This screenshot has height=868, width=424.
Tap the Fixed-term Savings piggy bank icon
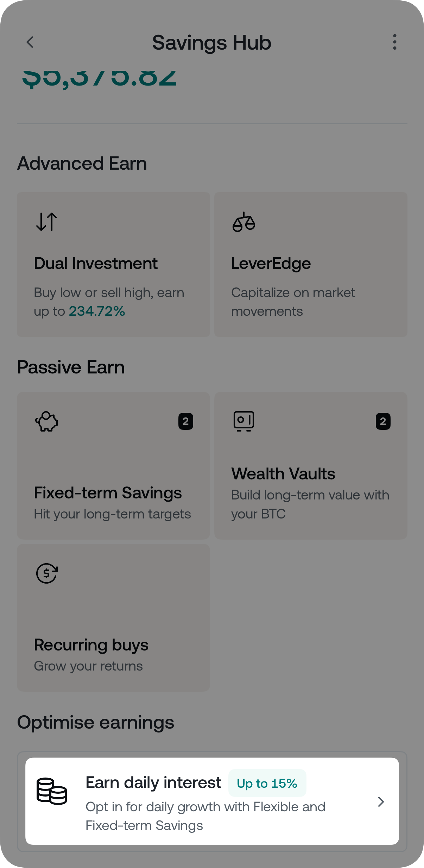pyautogui.click(x=46, y=421)
